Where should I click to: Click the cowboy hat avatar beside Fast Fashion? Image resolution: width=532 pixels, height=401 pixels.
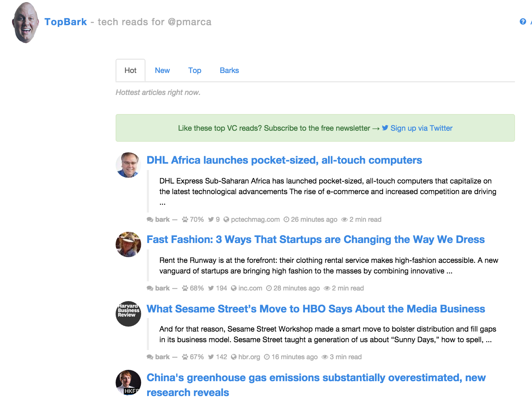128,244
